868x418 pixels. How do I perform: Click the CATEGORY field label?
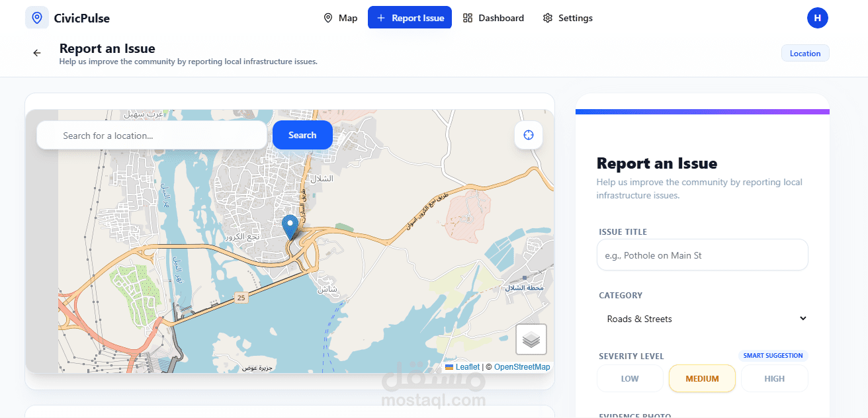coord(621,296)
